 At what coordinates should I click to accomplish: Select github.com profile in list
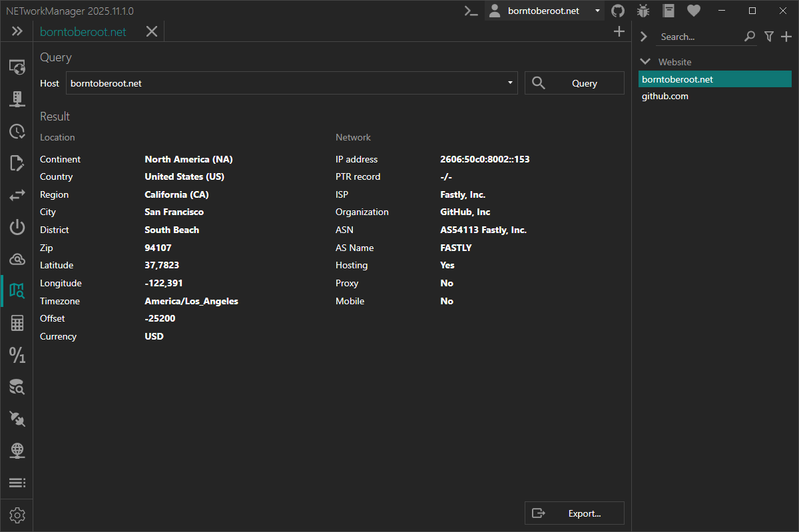665,96
